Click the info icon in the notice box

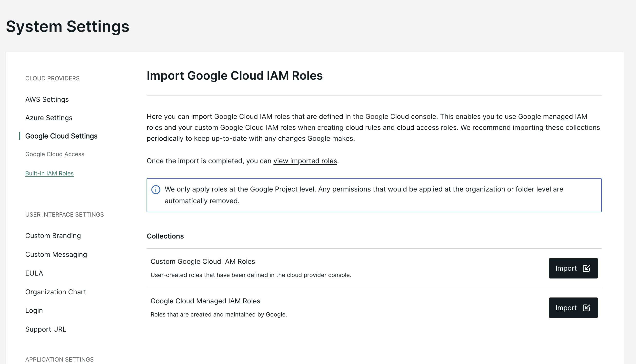pyautogui.click(x=156, y=190)
